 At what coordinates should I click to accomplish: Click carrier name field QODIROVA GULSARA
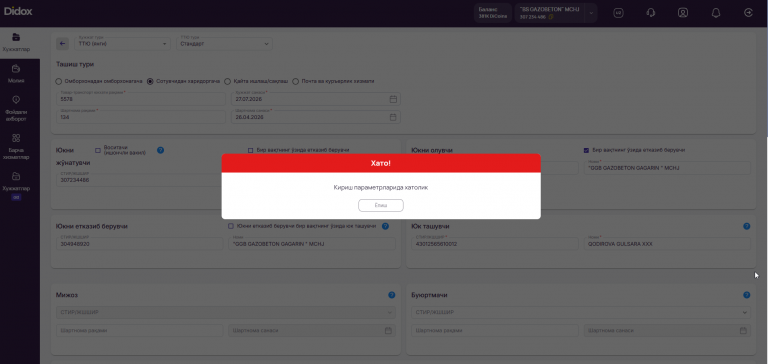pyautogui.click(x=667, y=243)
